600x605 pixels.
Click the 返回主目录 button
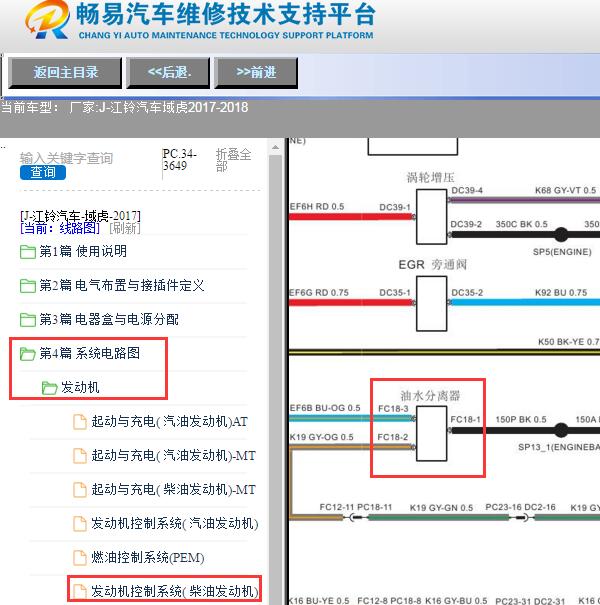click(65, 73)
